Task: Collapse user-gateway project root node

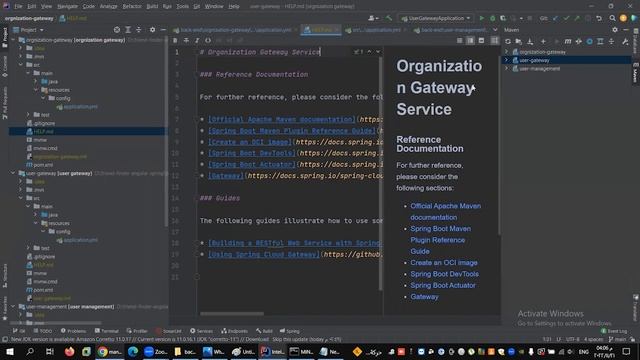Action: coord(13,173)
